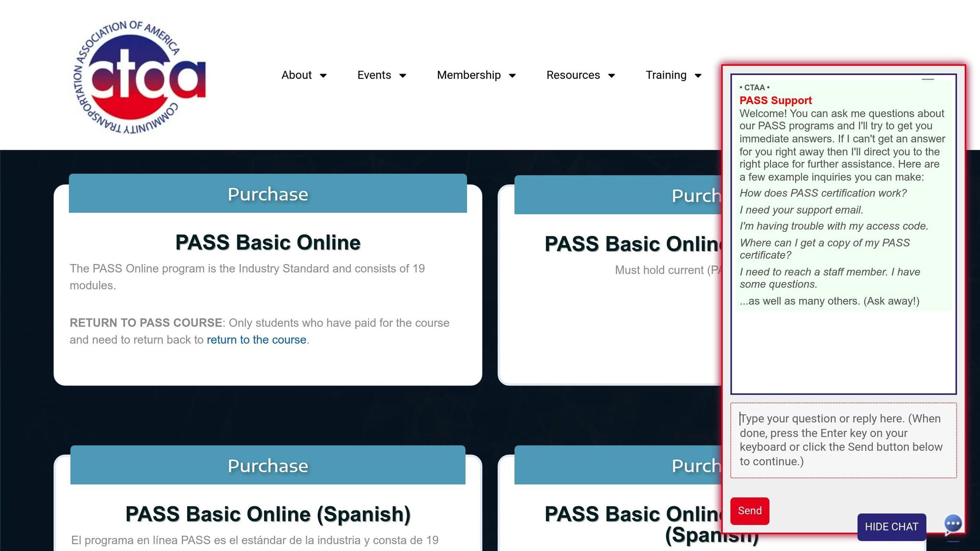Viewport: 980px width, 551px height.
Task: Click the PASS Support chat title
Action: coord(775,100)
